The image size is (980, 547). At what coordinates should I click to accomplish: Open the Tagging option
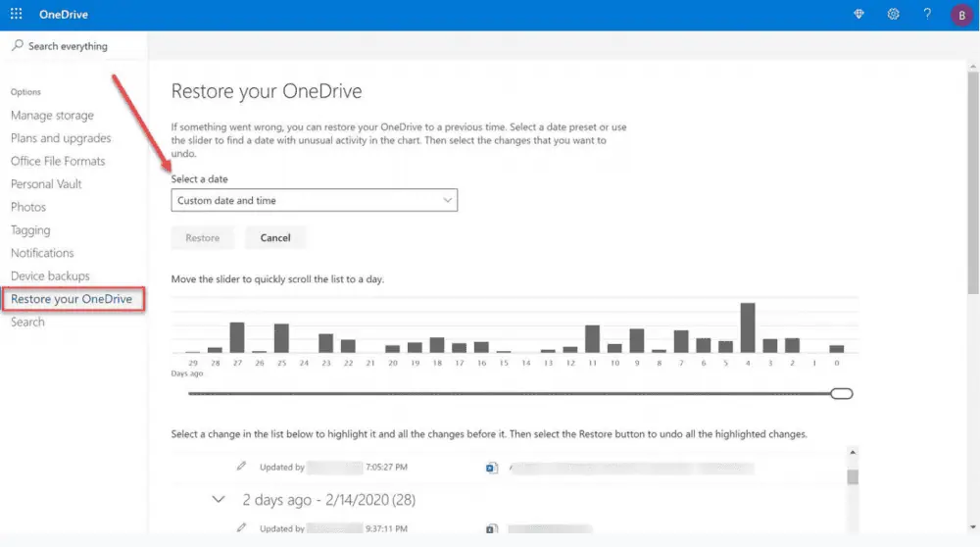pos(30,230)
